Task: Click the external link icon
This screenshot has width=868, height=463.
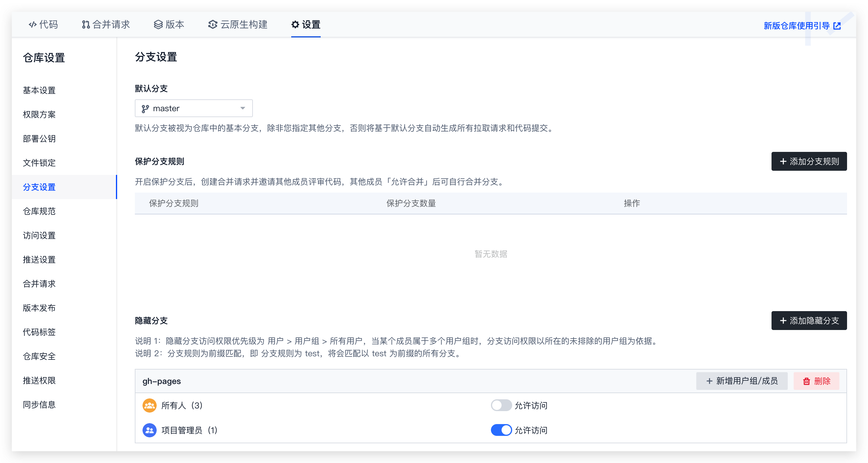Action: [x=837, y=26]
